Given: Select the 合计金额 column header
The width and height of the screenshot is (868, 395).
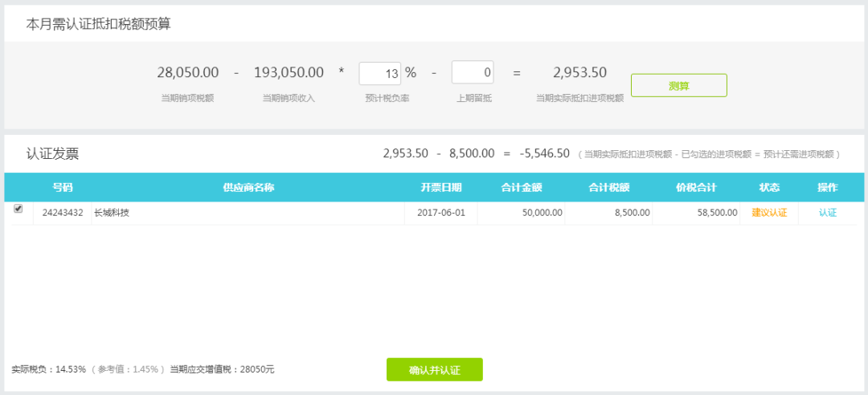Looking at the screenshot, I should click(522, 188).
